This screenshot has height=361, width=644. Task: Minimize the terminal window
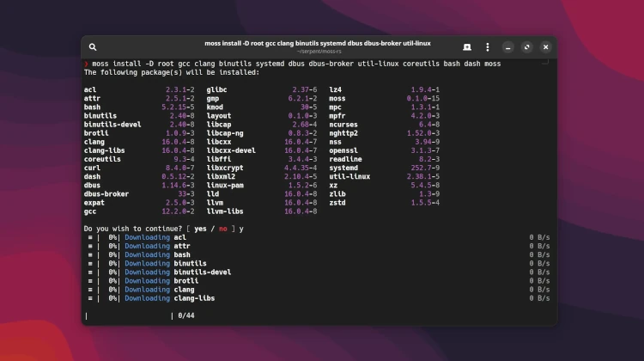click(507, 46)
